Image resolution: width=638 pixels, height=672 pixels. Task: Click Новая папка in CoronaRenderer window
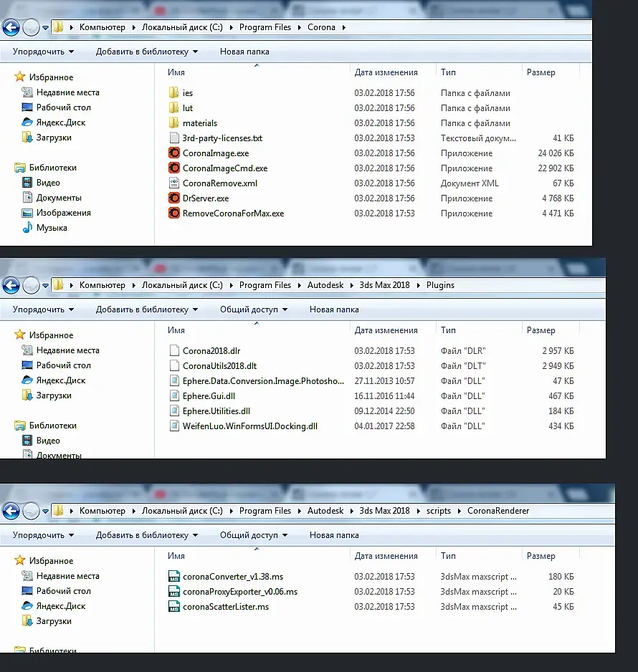(334, 535)
